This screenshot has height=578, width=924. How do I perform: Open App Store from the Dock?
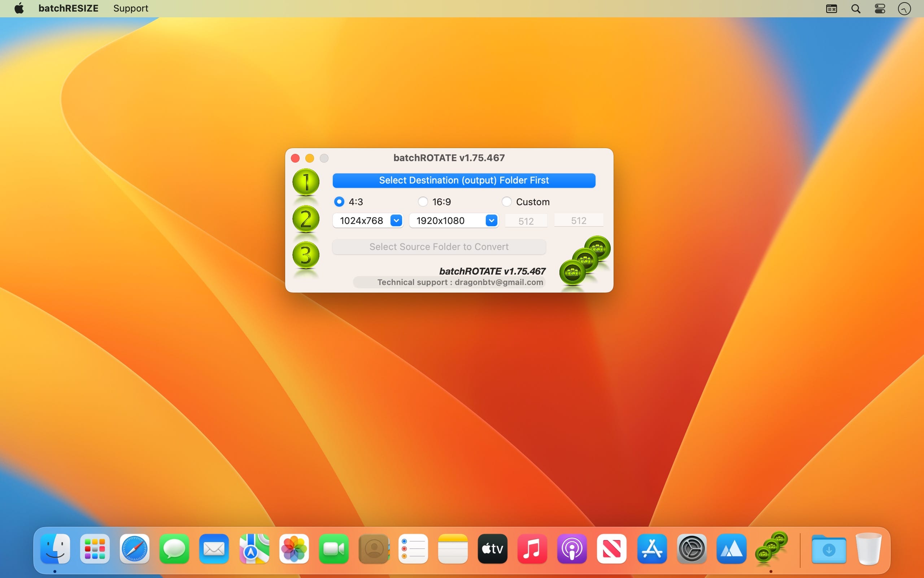click(x=652, y=549)
